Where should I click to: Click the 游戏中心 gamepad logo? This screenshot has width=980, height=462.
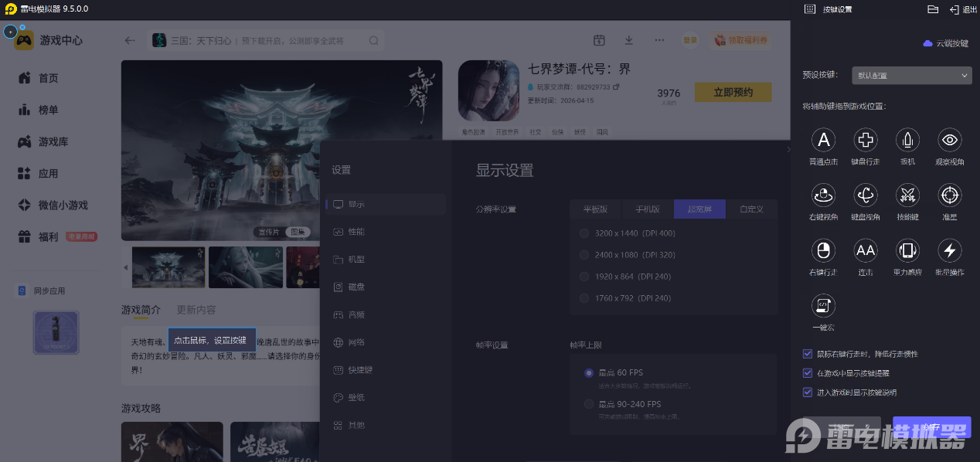pos(23,40)
